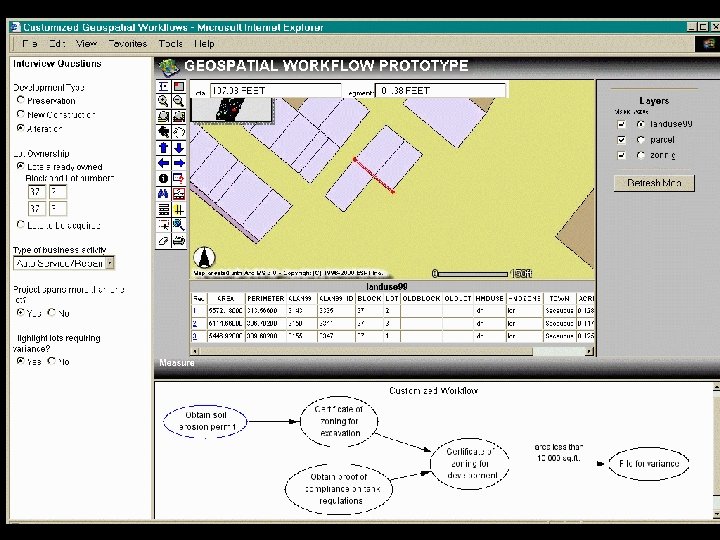
Task: Select the Zoom Out magnifier tool
Action: 179,101
